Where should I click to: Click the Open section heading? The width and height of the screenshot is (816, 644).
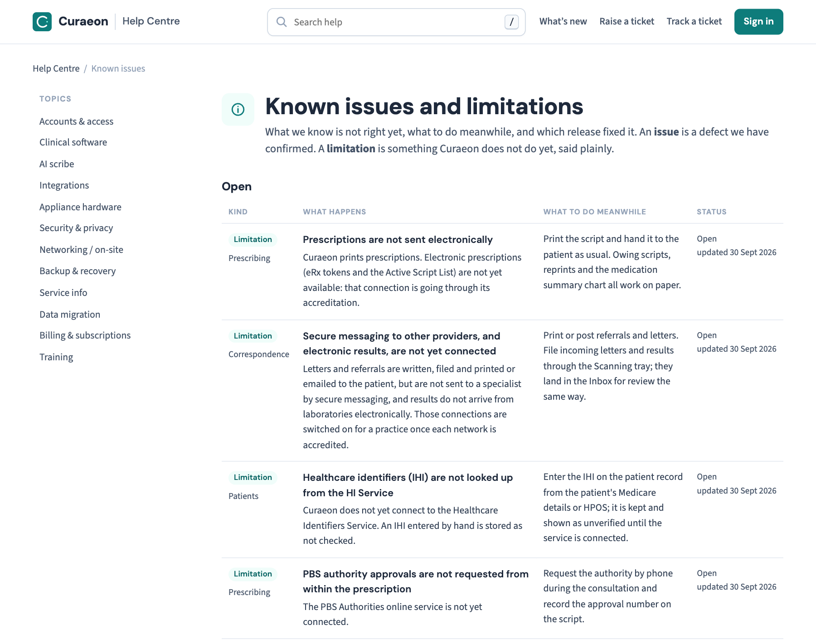(237, 186)
